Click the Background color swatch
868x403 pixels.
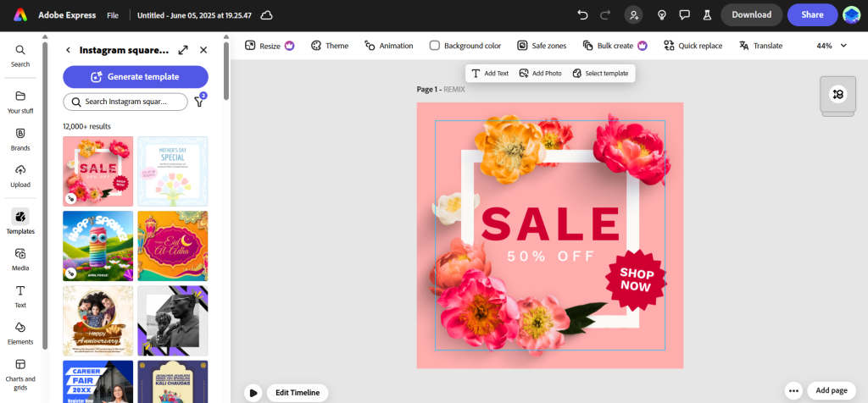click(x=435, y=46)
